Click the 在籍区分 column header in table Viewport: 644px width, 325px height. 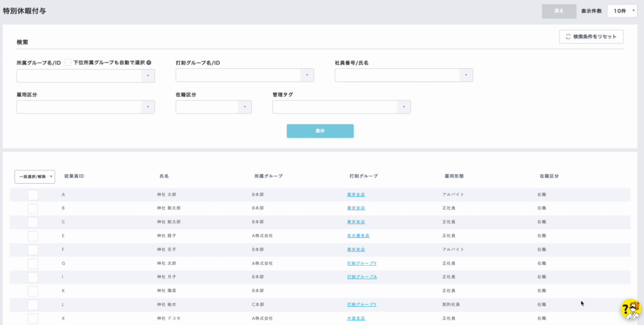(549, 176)
